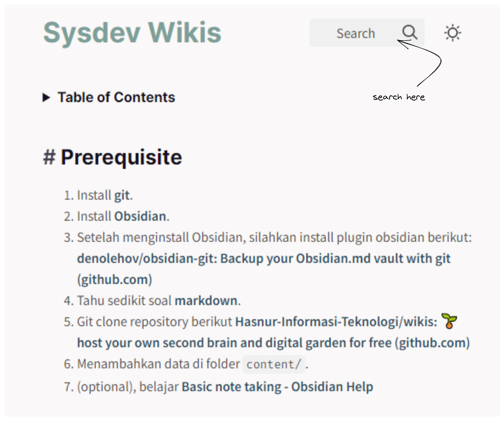Open the denolehov/obsidian-git plugin link
Viewport: 504px width, 421px height.
pyautogui.click(x=263, y=259)
